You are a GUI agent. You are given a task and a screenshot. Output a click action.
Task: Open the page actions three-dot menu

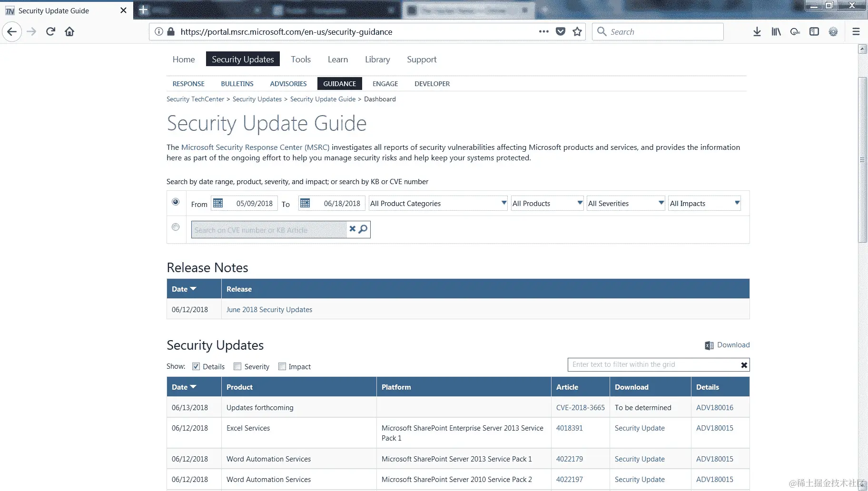pos(544,32)
